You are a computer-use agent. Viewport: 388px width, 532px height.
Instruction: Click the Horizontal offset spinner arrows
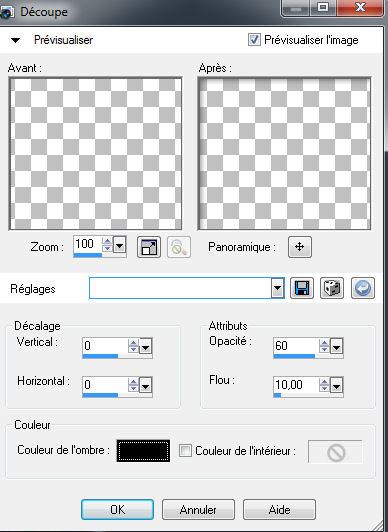click(133, 385)
